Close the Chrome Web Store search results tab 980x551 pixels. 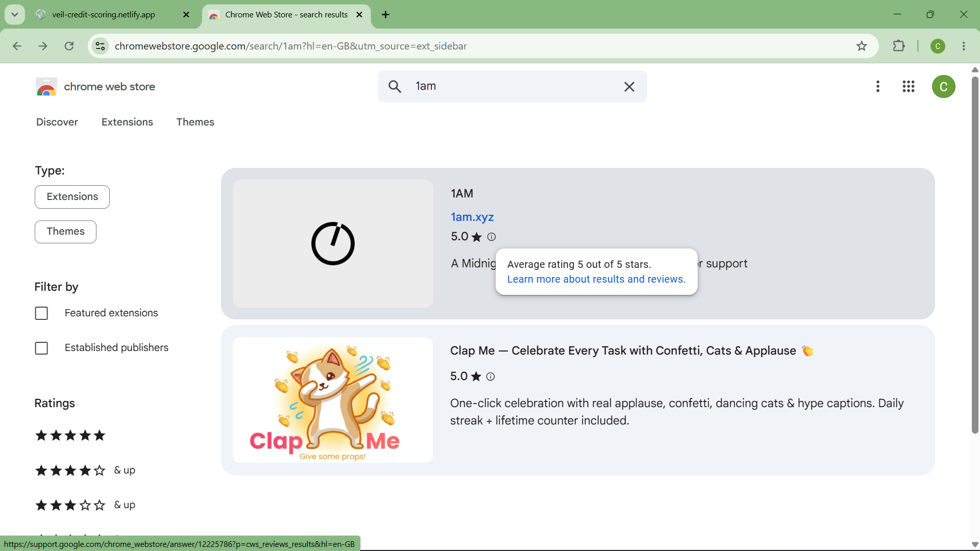tap(360, 15)
